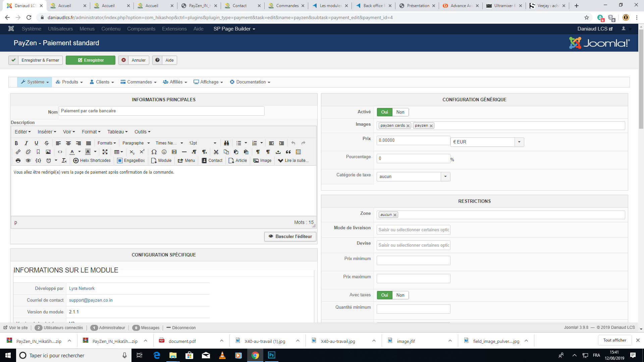The width and height of the screenshot is (644, 362).
Task: Click the blockquote icon
Action: [x=288, y=152]
